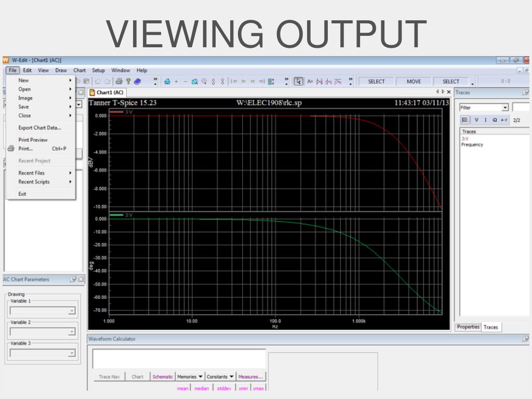Select Print Preview in File menu

(41, 140)
